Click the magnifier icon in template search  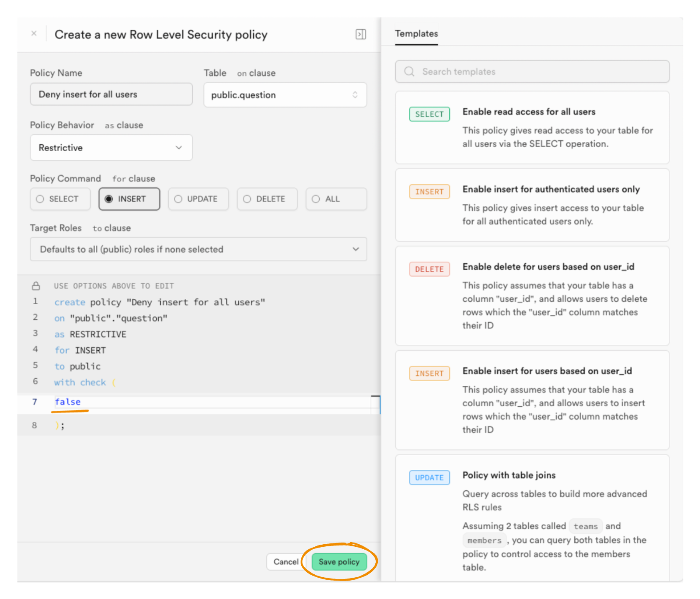coord(409,71)
